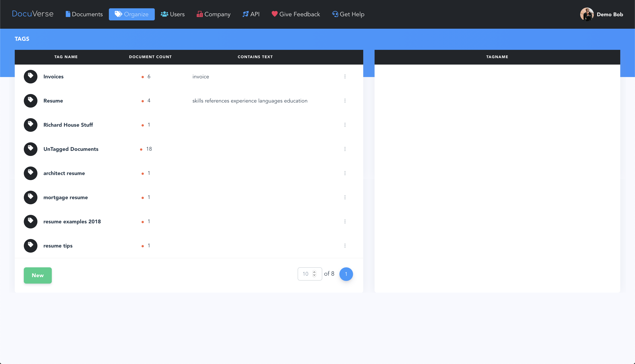Click the page size stepper arrows

pyautogui.click(x=314, y=274)
